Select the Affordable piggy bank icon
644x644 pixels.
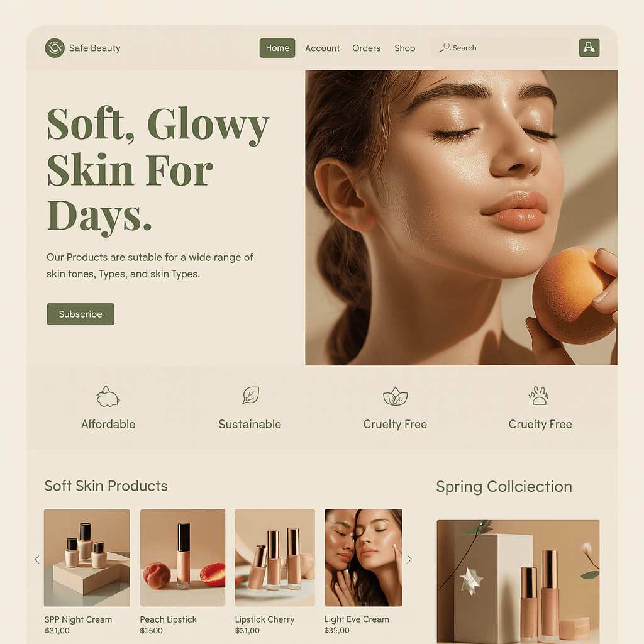108,396
